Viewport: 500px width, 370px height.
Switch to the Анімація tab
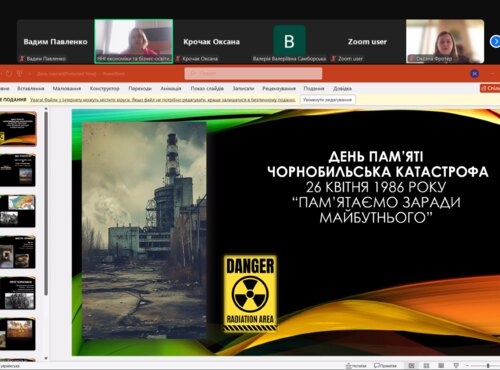click(171, 88)
